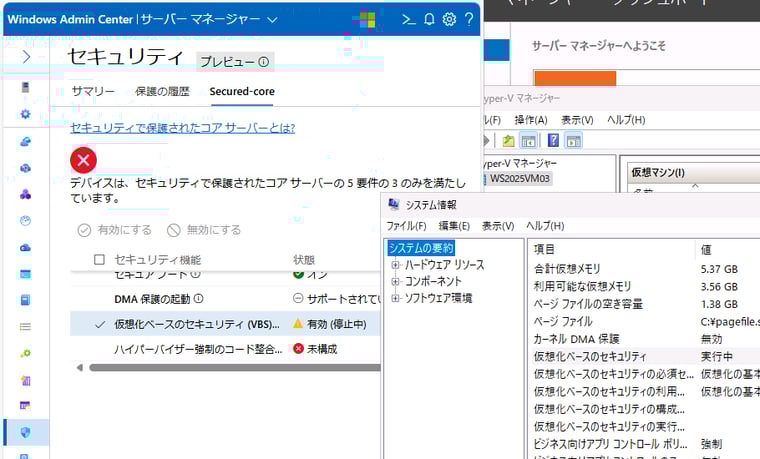Switch to サマリー tab
The width and height of the screenshot is (760, 459).
point(93,91)
